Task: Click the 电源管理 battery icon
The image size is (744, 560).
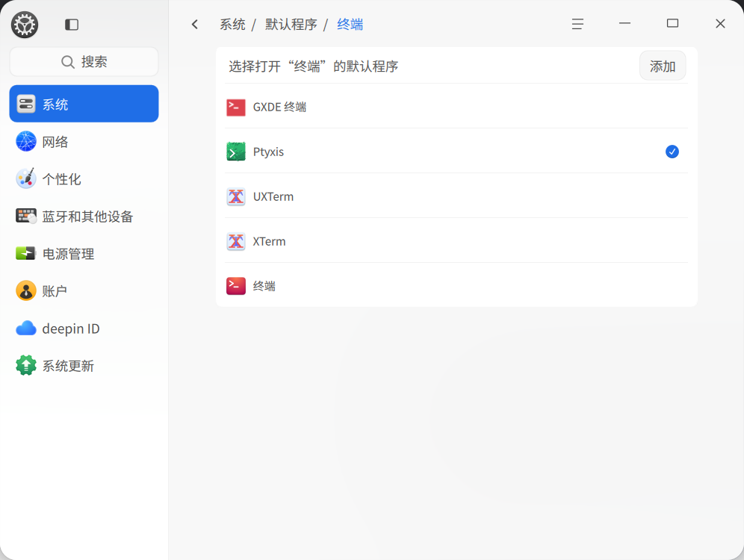Action: point(25,253)
